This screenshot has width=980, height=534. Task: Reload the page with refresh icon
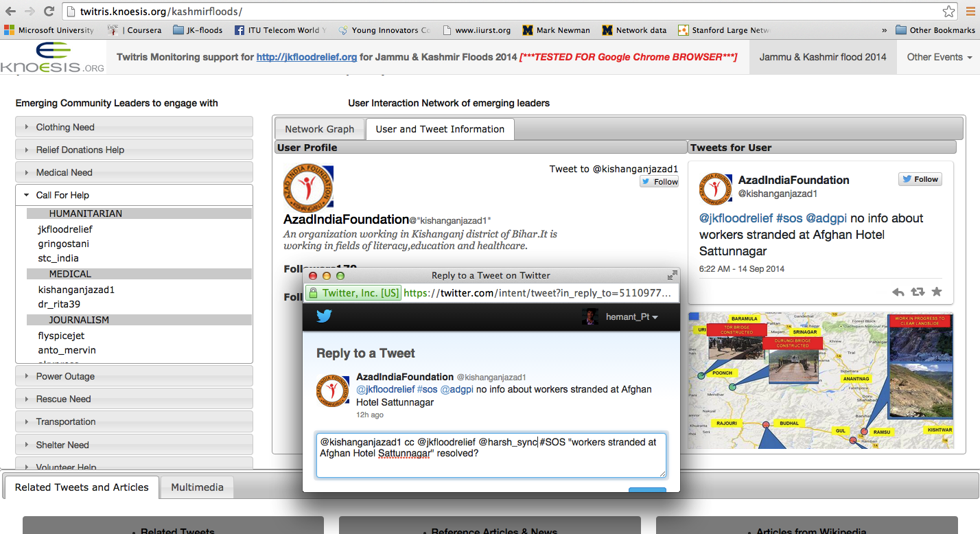click(49, 11)
